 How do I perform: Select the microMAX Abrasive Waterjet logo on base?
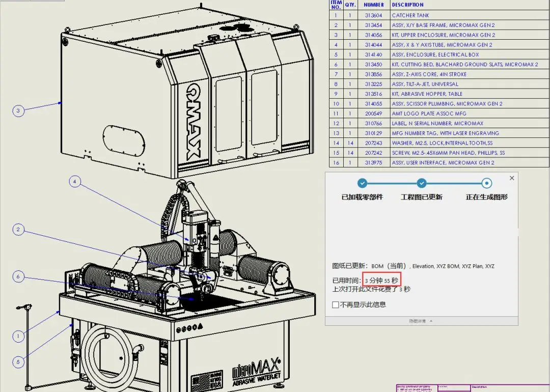(257, 372)
